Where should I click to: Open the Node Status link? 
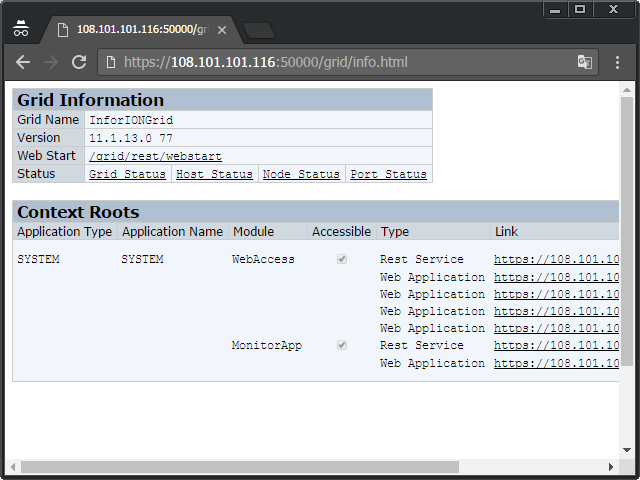click(x=301, y=174)
